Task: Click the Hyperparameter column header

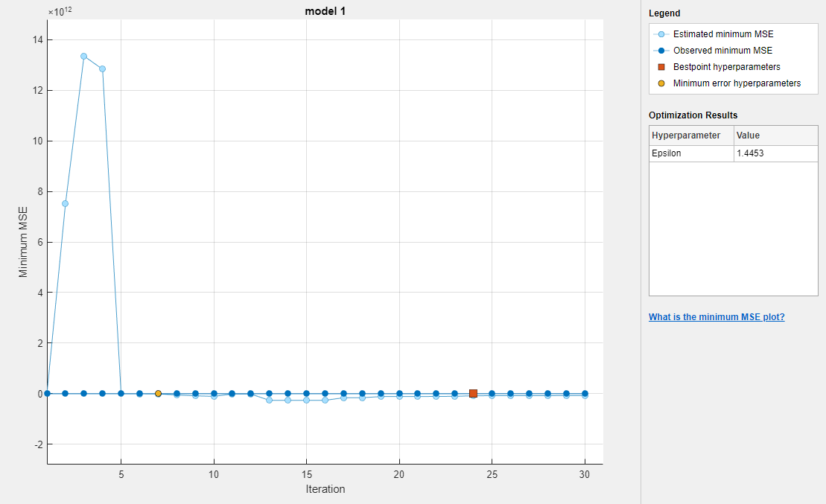Action: pyautogui.click(x=687, y=135)
